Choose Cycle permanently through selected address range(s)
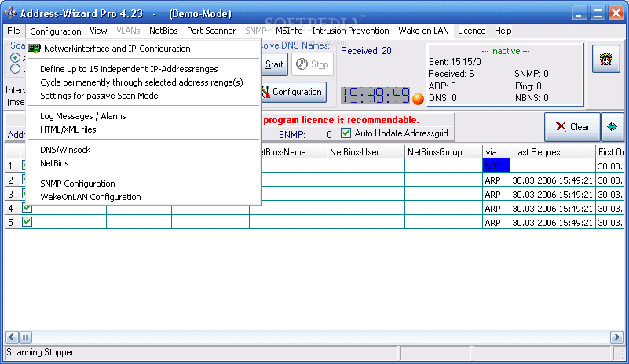This screenshot has width=629, height=364. click(x=143, y=82)
